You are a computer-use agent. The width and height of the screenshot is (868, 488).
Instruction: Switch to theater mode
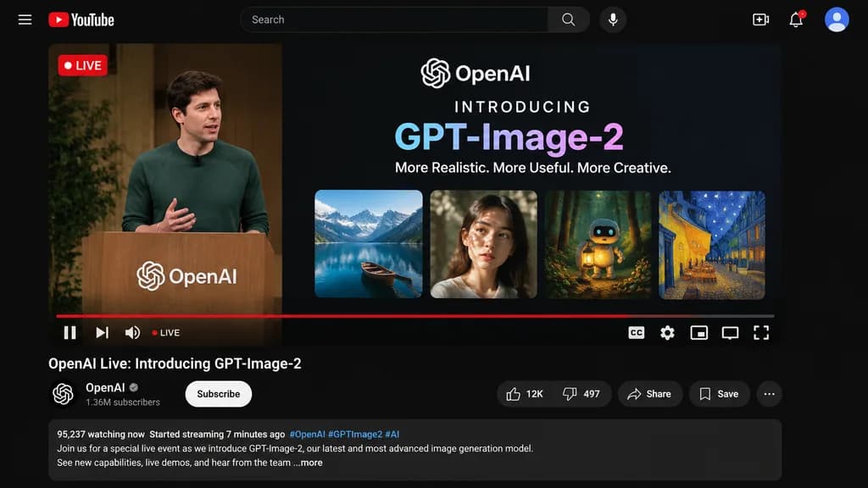[x=730, y=332]
